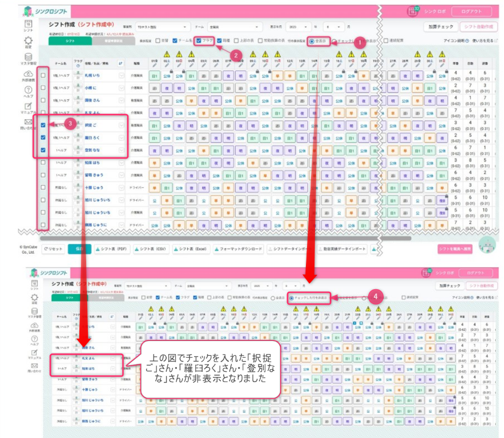Open the マニュアル edit icon in top sidebar
The height and width of the screenshot is (438, 504).
tap(28, 107)
